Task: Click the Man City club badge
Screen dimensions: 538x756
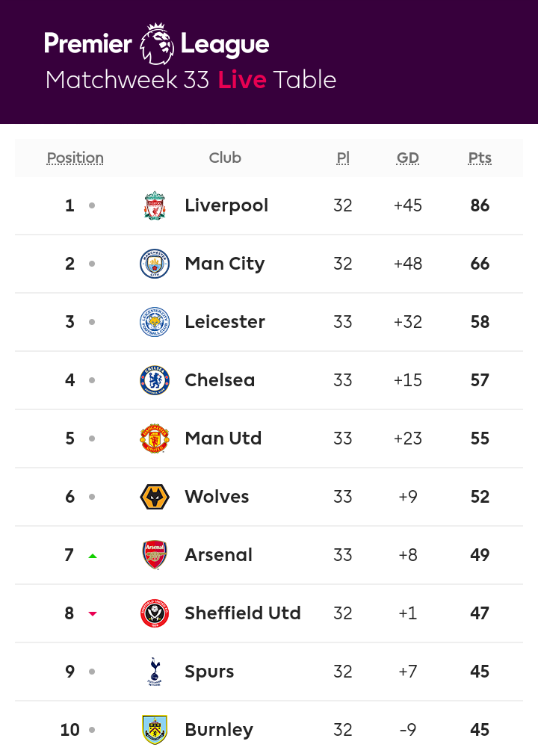Action: pyautogui.click(x=155, y=264)
